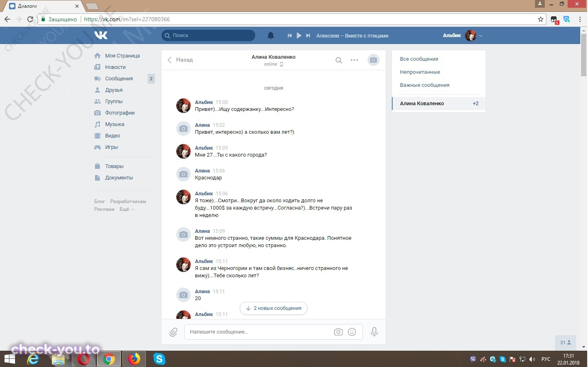Open the three-dots conversation actions menu
Image resolution: width=588 pixels, height=367 pixels.
354,60
